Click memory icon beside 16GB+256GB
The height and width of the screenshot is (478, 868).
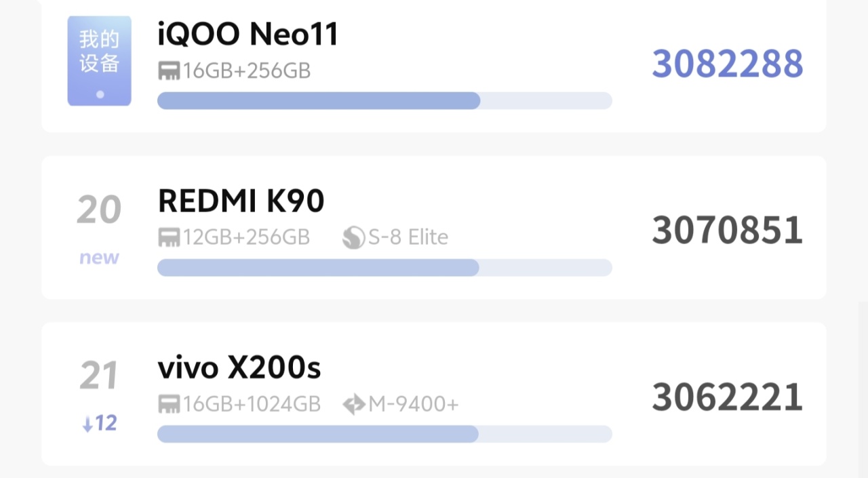tap(169, 71)
